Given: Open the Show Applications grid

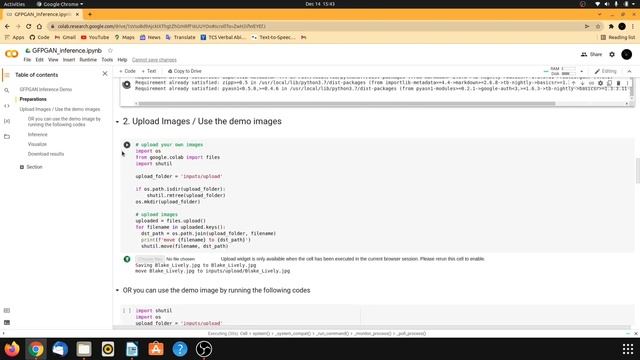Looking at the screenshot, I should click(x=628, y=349).
